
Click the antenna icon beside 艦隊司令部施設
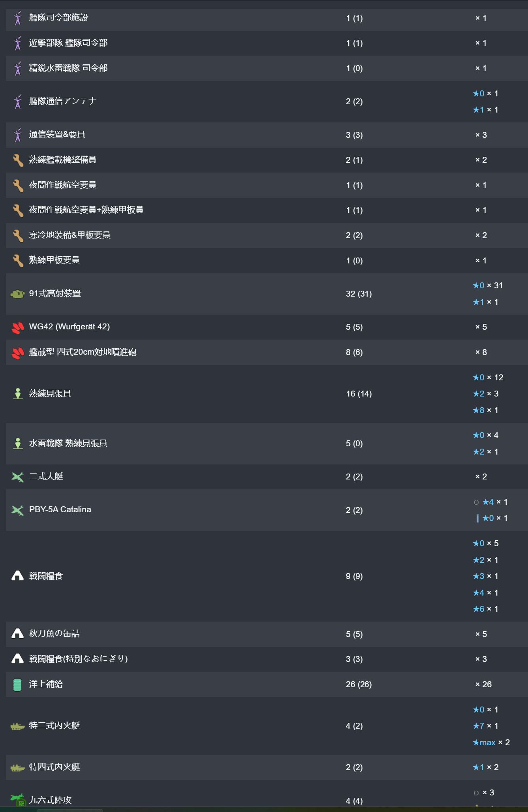(x=17, y=18)
